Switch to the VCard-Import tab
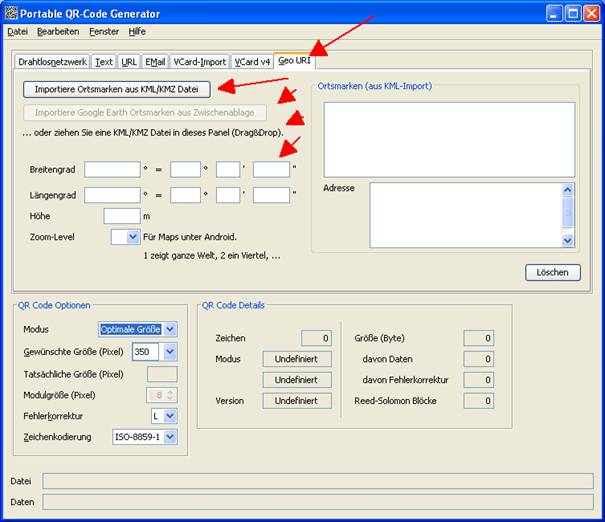The width and height of the screenshot is (605, 522). coord(199,62)
